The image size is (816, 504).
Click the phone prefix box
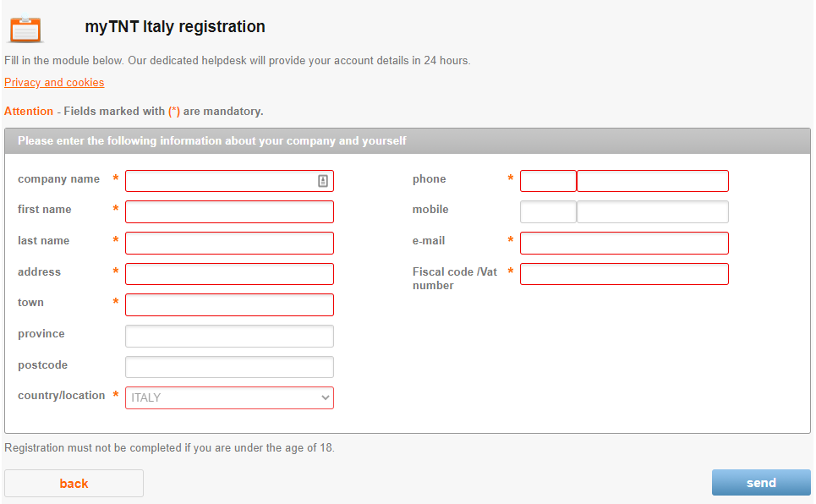[x=548, y=181]
